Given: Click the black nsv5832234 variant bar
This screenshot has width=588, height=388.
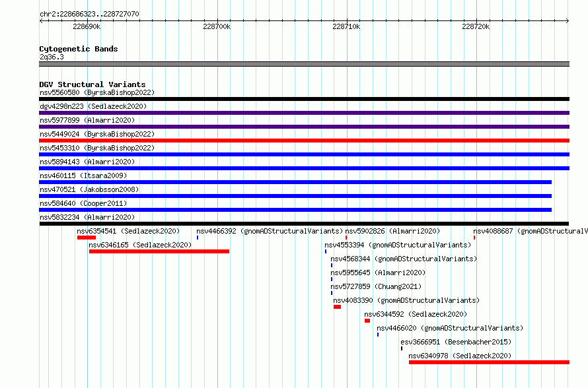Looking at the screenshot, I should [304, 224].
